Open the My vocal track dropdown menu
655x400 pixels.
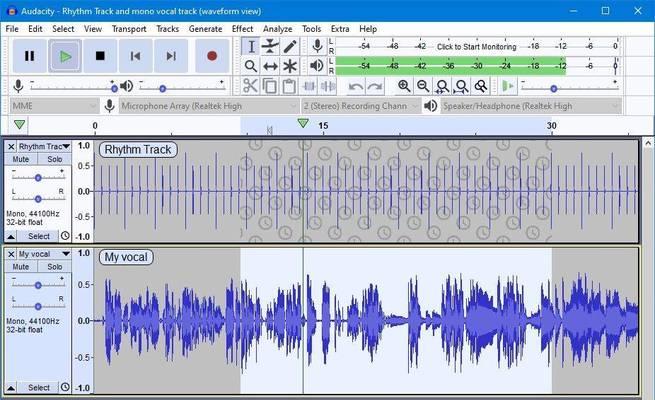[x=44, y=254]
